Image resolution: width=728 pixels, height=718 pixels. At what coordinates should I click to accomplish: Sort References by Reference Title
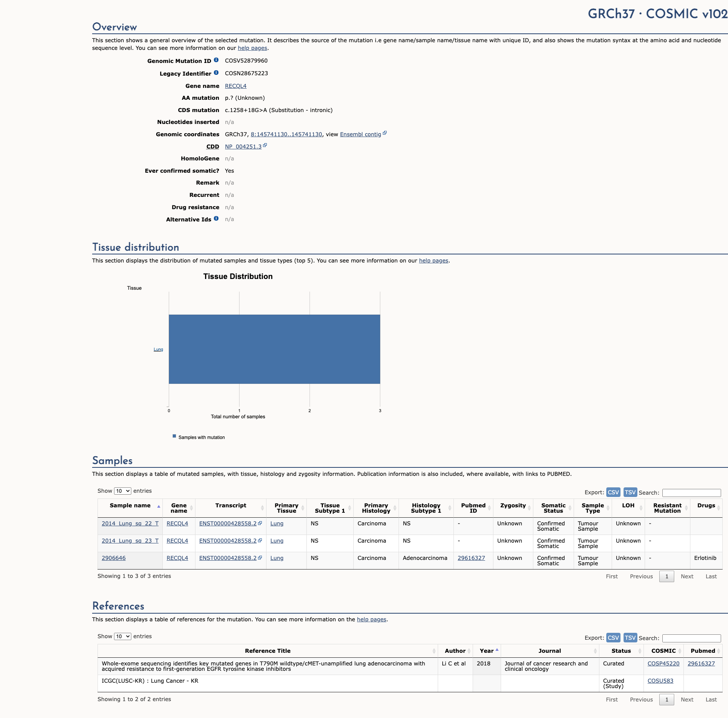tap(268, 651)
